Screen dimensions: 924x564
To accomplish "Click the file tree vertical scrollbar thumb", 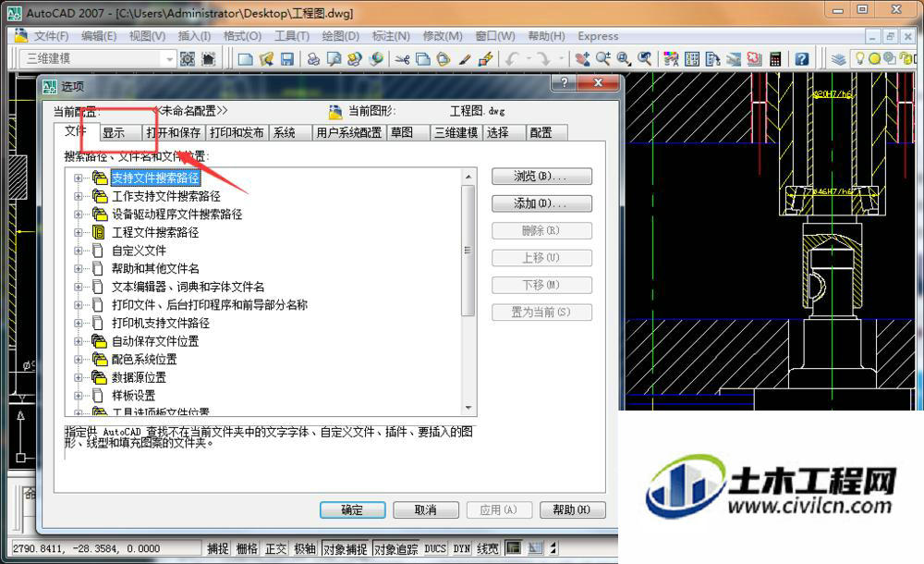I will [468, 251].
